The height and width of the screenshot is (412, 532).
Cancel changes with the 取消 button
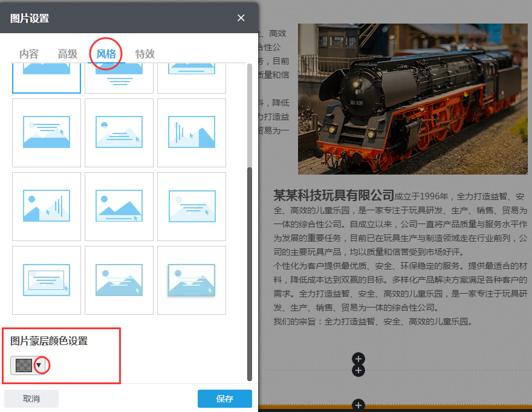31,398
